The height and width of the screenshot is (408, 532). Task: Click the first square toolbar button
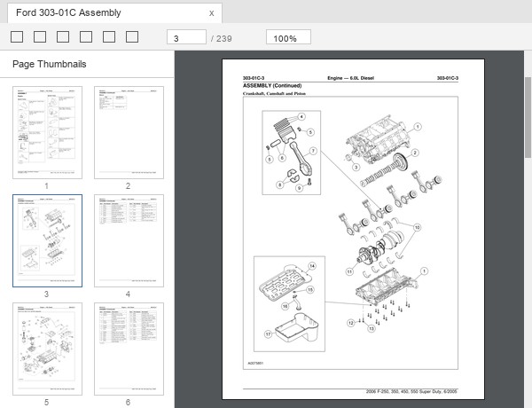[x=17, y=37]
